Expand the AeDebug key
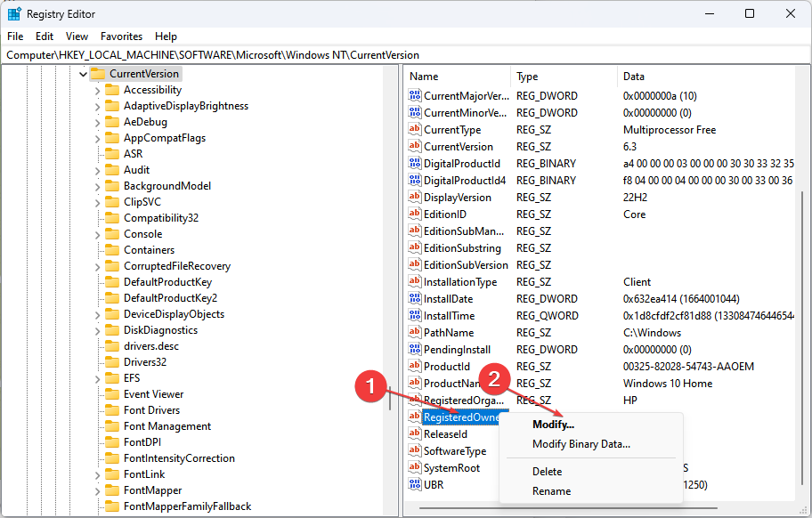The image size is (812, 518). coord(97,123)
